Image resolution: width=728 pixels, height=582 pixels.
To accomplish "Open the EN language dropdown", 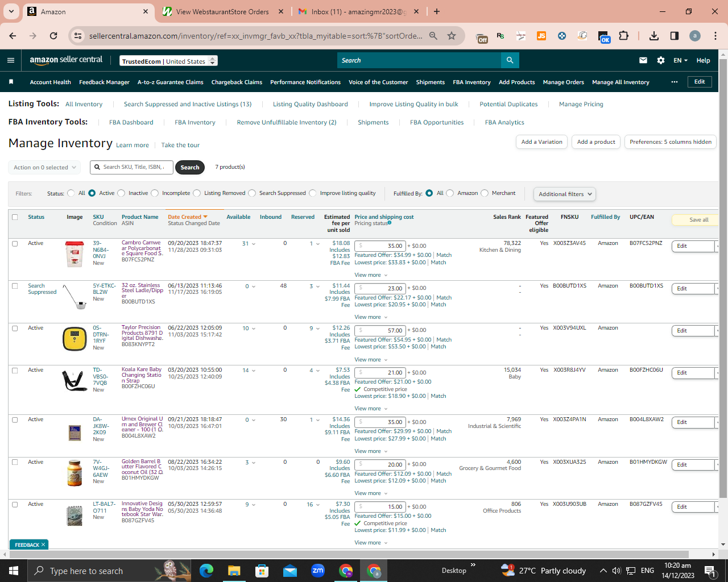I will point(680,60).
